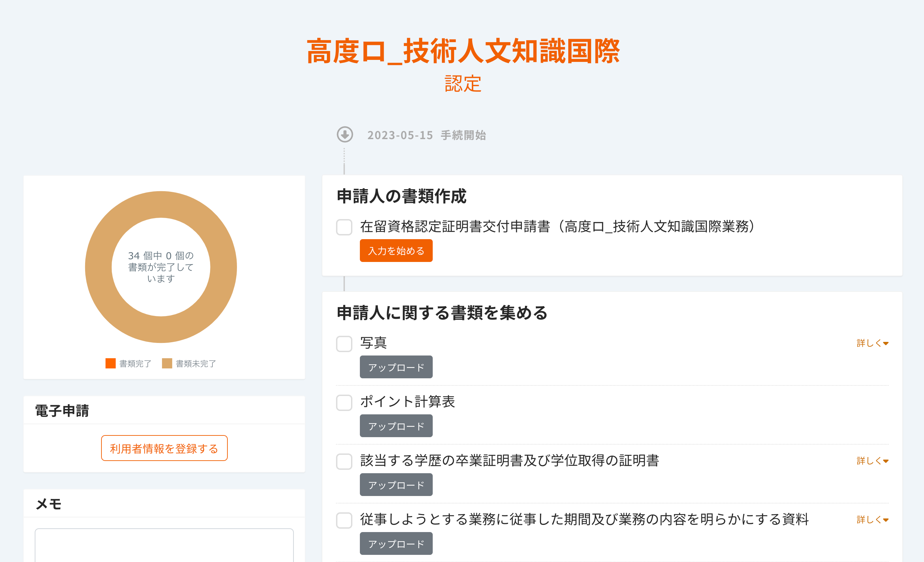Click the tan 書類未完了 legend swatch
Screen dimensions: 924x562
(167, 363)
